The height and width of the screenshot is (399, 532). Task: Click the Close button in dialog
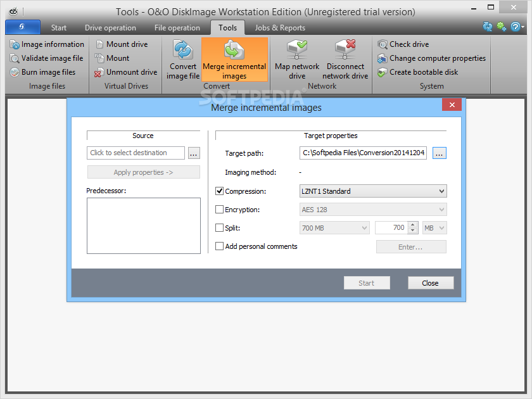pyautogui.click(x=431, y=283)
